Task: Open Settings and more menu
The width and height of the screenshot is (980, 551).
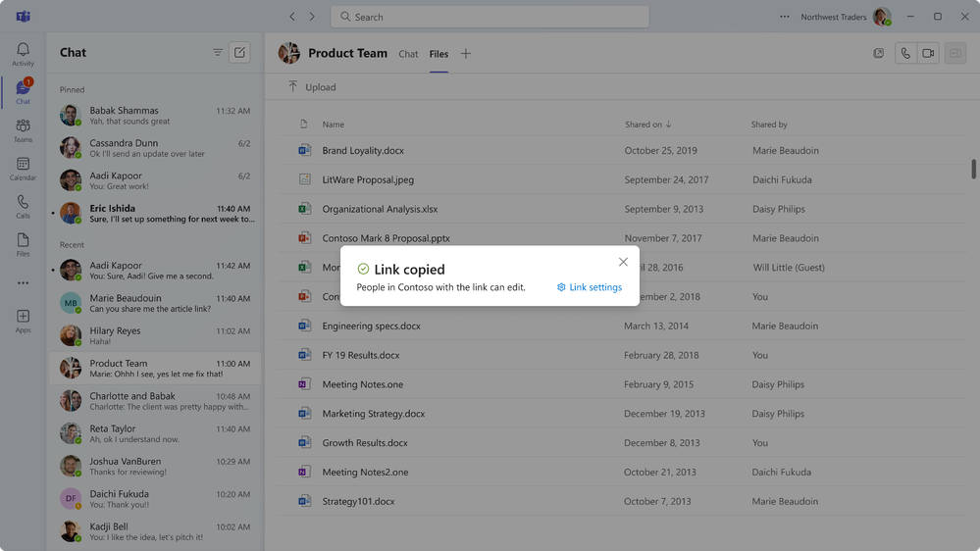Action: tap(784, 17)
